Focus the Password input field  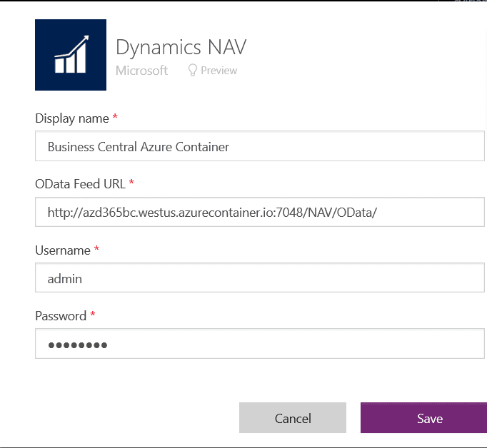tap(260, 344)
